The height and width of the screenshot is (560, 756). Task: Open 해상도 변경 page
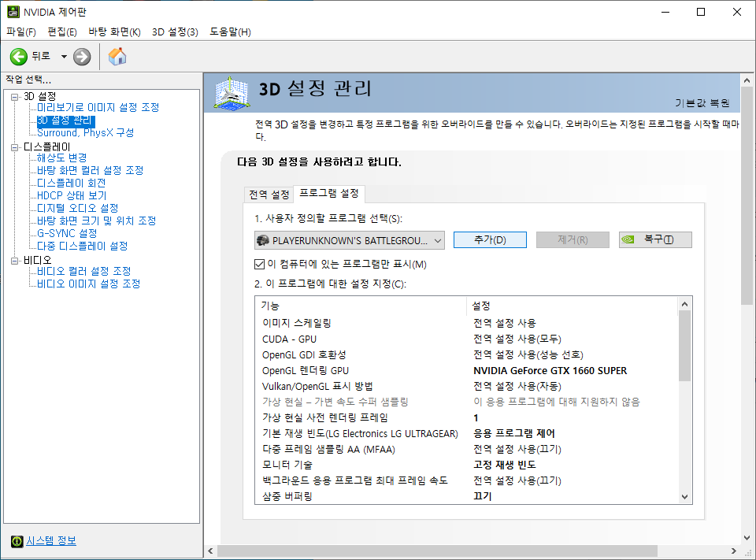click(x=61, y=158)
